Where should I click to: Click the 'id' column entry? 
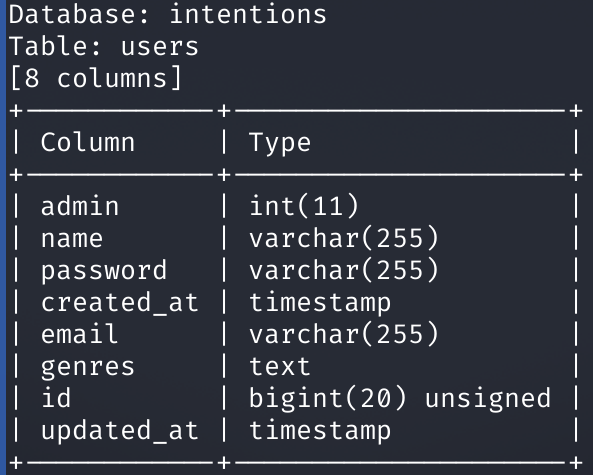point(56,398)
